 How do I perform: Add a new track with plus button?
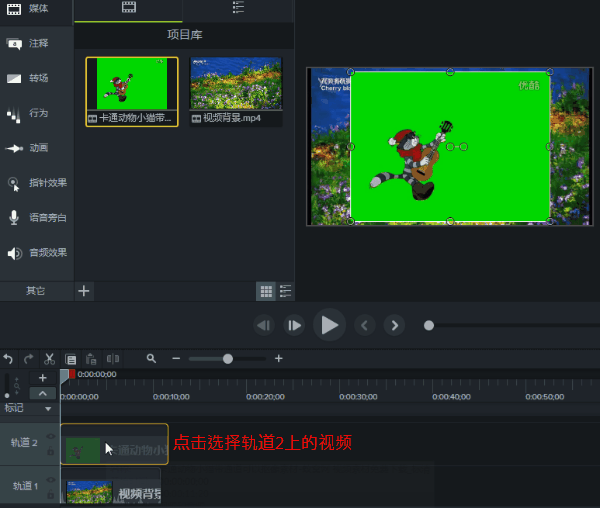pos(42,378)
